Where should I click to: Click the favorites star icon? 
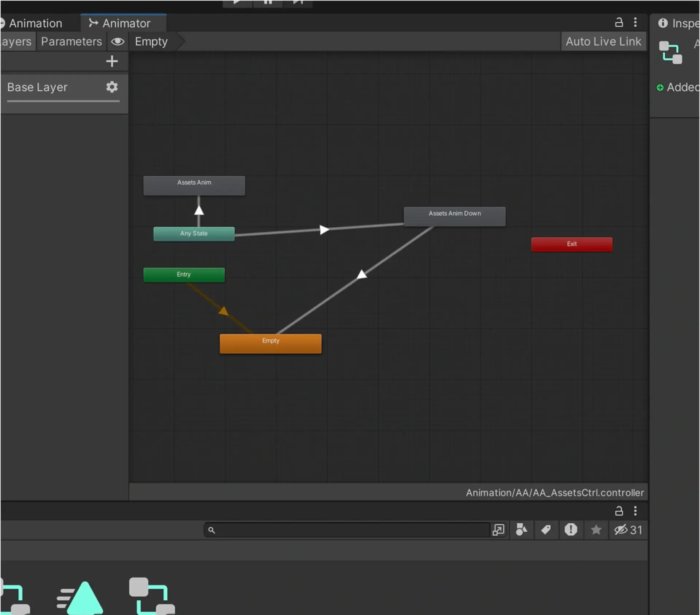click(x=596, y=530)
